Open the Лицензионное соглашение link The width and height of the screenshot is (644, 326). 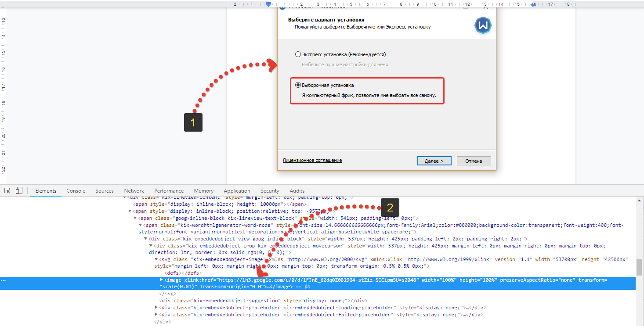pyautogui.click(x=312, y=161)
